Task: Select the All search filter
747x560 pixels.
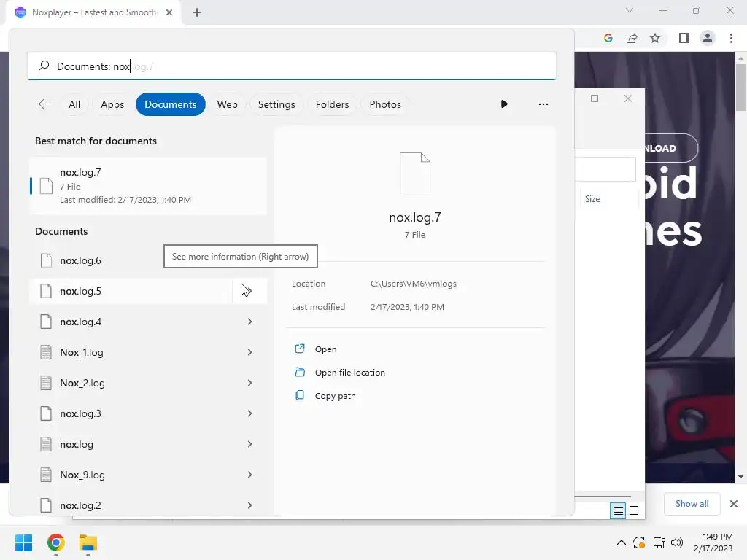Action: [x=74, y=104]
